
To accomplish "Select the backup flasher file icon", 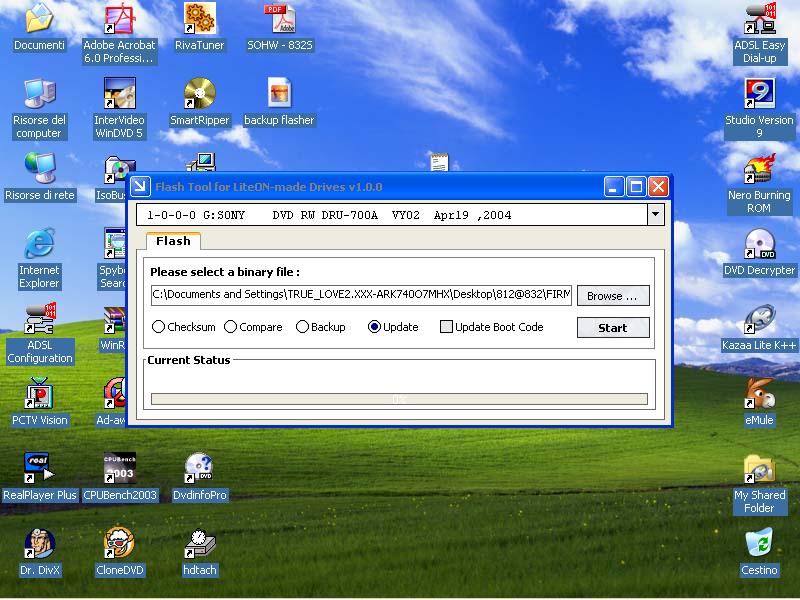I will [x=280, y=93].
